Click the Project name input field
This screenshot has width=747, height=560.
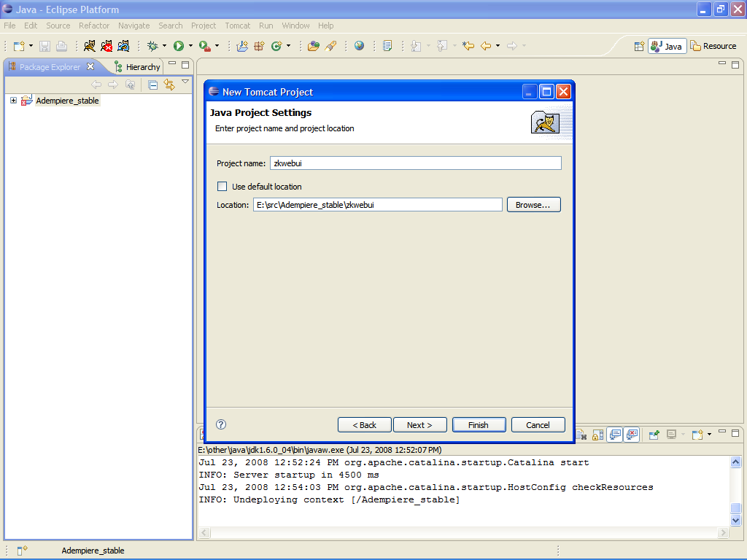(x=415, y=163)
